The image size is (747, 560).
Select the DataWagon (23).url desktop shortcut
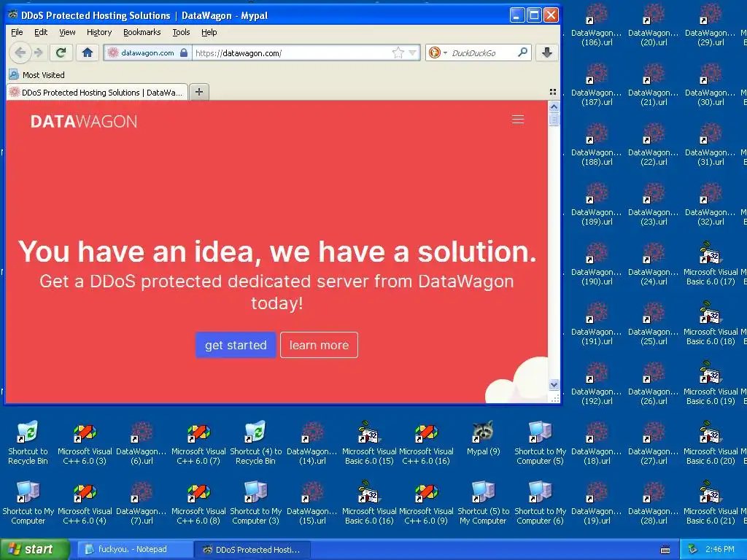coord(654,204)
